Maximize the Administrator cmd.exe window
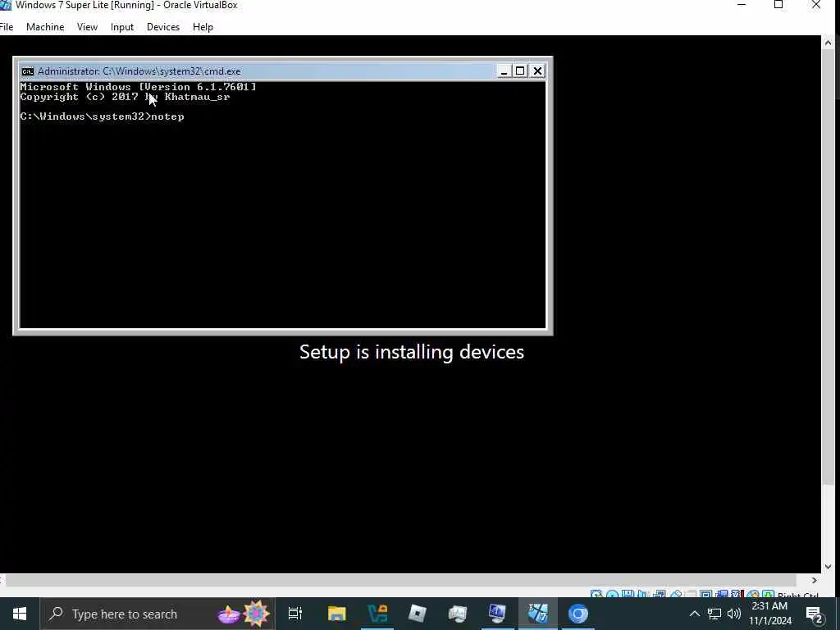The image size is (840, 630). [520, 71]
